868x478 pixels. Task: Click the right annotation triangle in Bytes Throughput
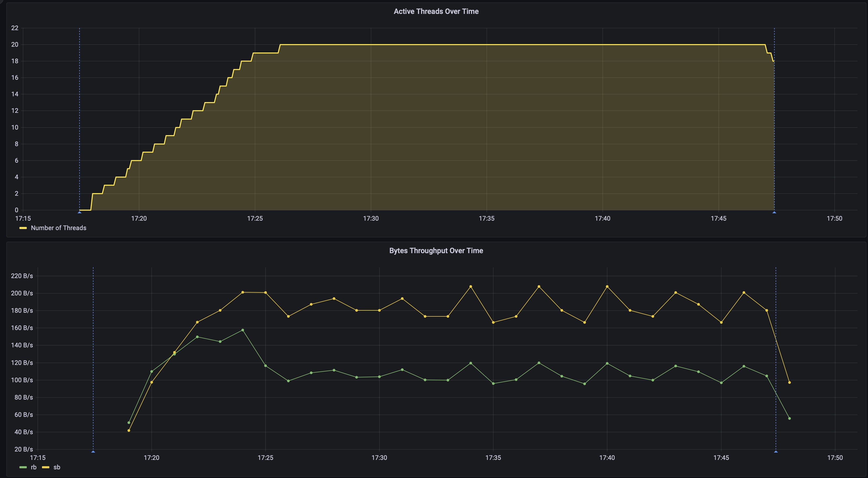(776, 452)
